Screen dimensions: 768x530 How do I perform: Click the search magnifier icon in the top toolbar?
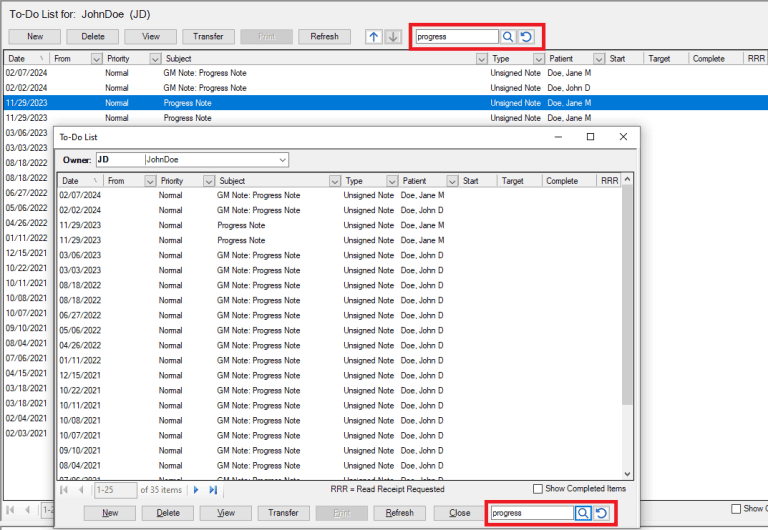coord(508,37)
